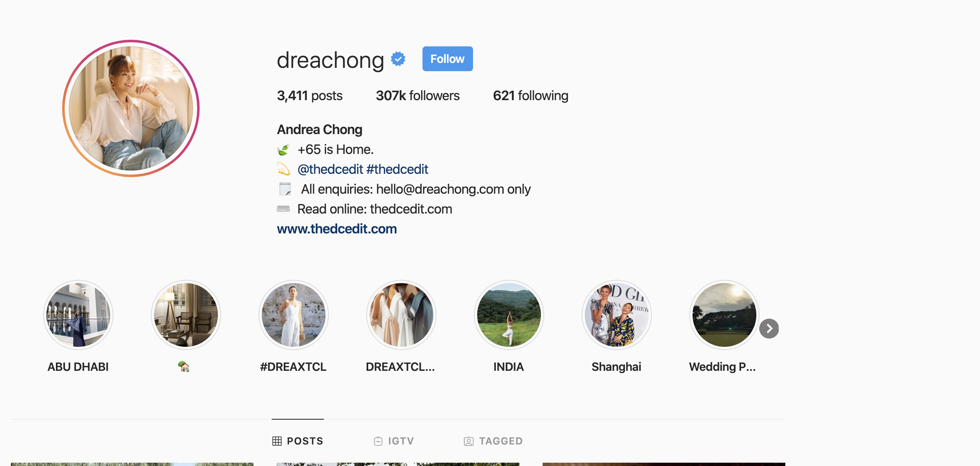The image size is (980, 466).
Task: Open the Wedding P... highlight
Action: 724,315
